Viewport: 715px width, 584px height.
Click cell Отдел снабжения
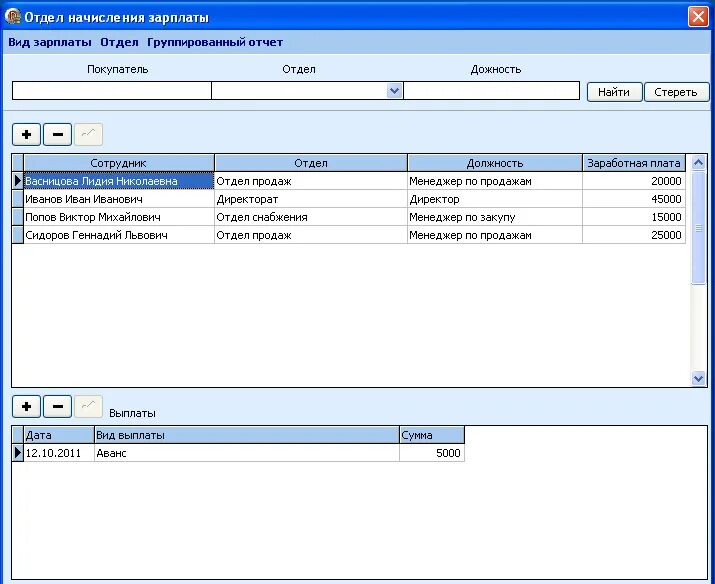click(x=311, y=217)
